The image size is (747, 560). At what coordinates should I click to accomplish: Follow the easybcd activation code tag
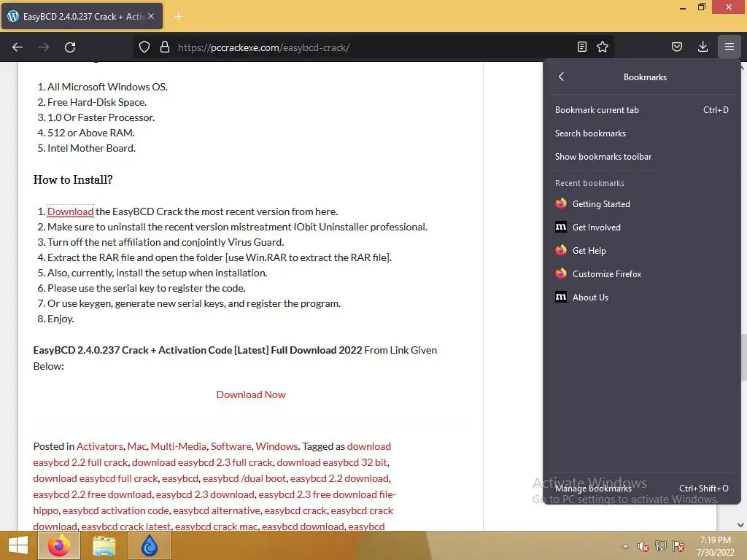[x=116, y=510]
